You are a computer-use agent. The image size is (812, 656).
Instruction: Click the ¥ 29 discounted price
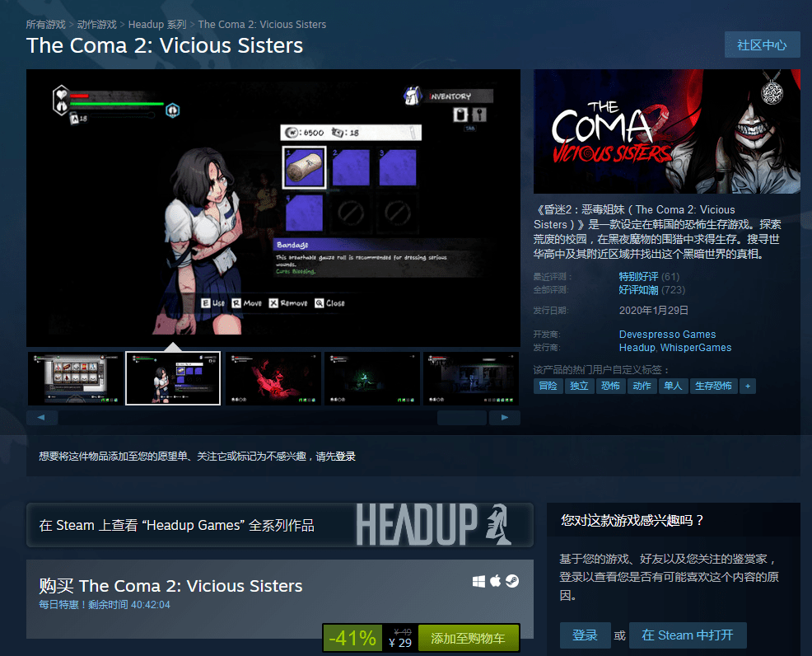point(400,643)
